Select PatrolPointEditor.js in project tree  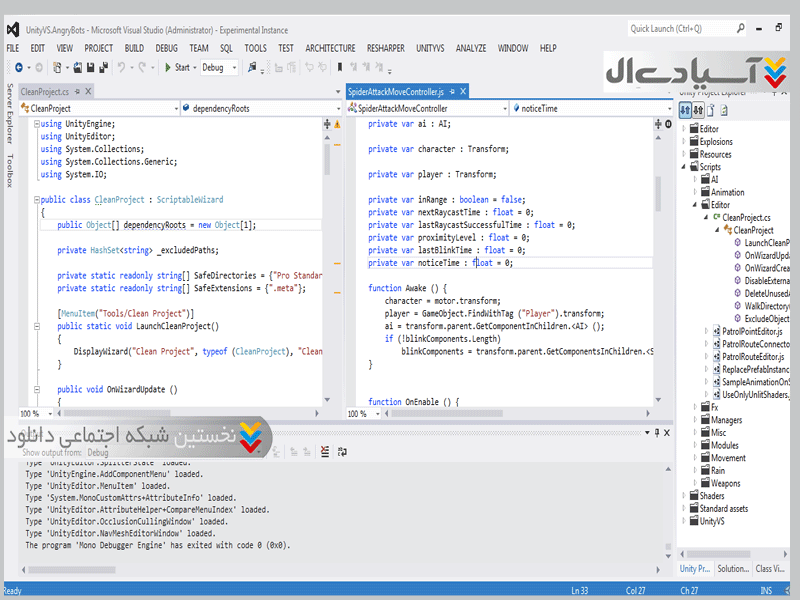(754, 331)
